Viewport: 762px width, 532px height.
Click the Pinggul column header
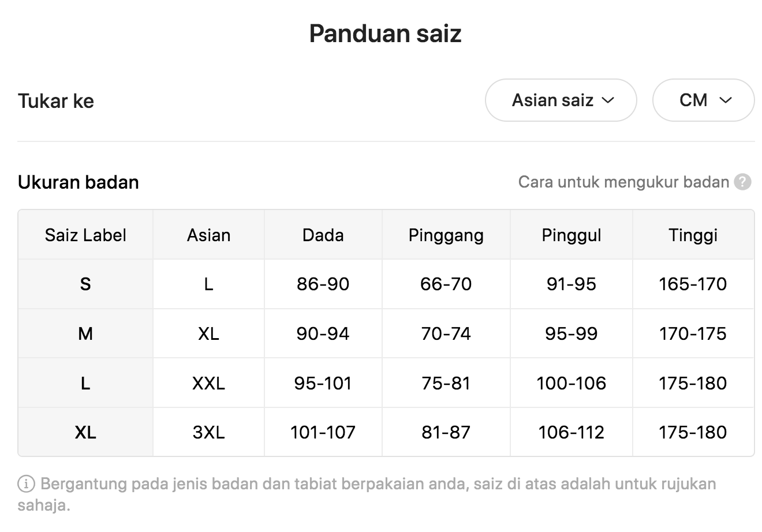(x=571, y=235)
